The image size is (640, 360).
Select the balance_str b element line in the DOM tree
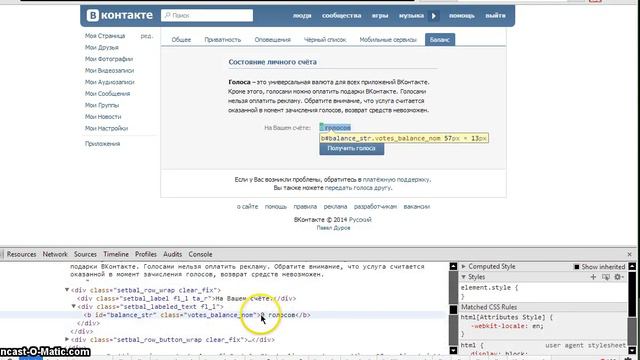click(x=197, y=315)
